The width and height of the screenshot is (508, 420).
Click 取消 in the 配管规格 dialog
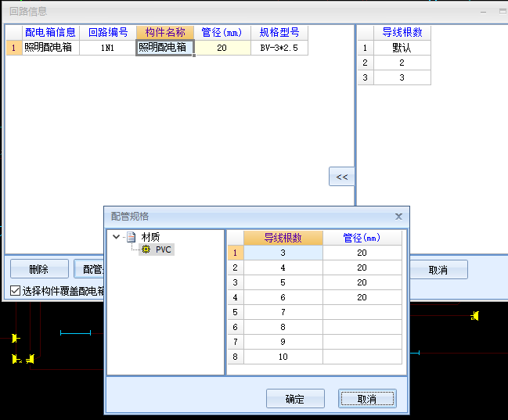point(367,399)
